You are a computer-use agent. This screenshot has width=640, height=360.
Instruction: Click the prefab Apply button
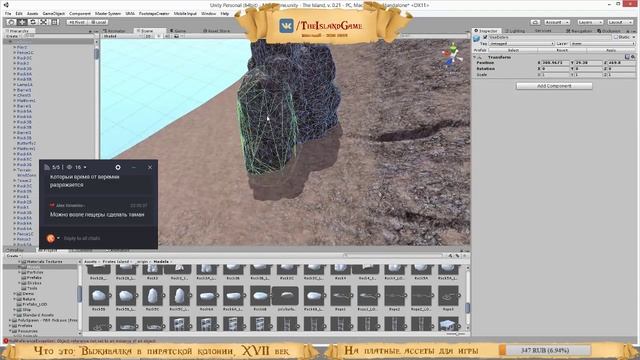pyautogui.click(x=611, y=50)
